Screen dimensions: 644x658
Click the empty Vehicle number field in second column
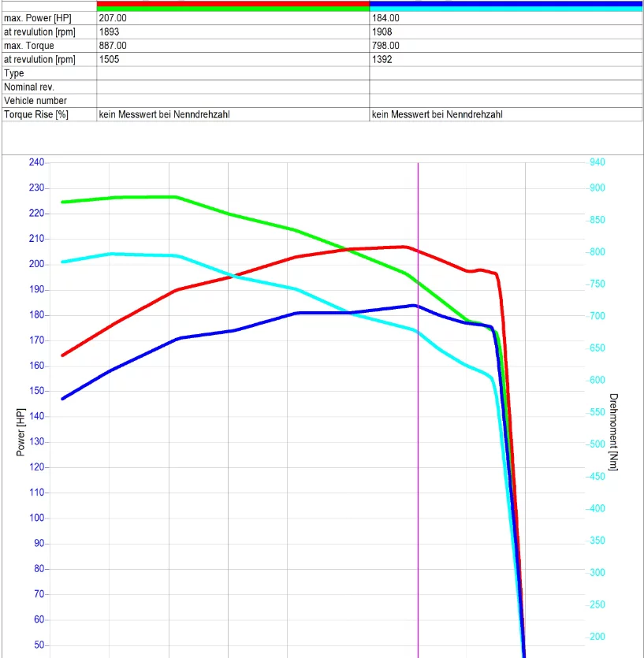tap(505, 101)
